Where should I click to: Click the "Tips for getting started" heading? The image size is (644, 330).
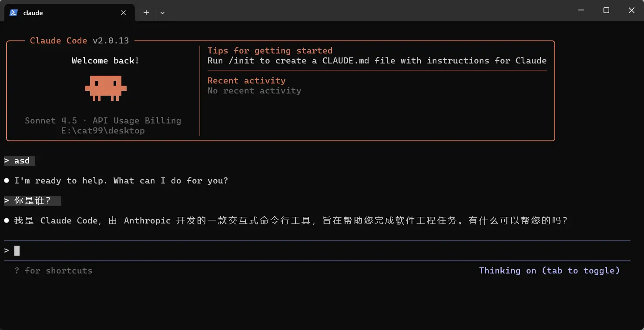[270, 50]
